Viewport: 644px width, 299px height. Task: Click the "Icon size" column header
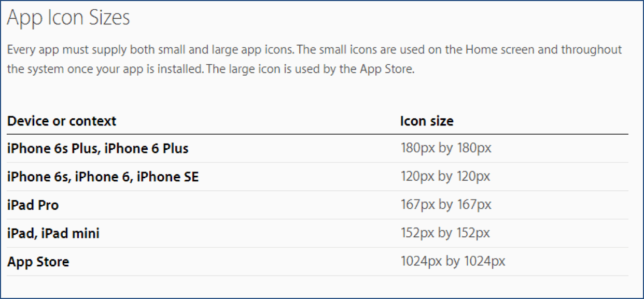[427, 121]
